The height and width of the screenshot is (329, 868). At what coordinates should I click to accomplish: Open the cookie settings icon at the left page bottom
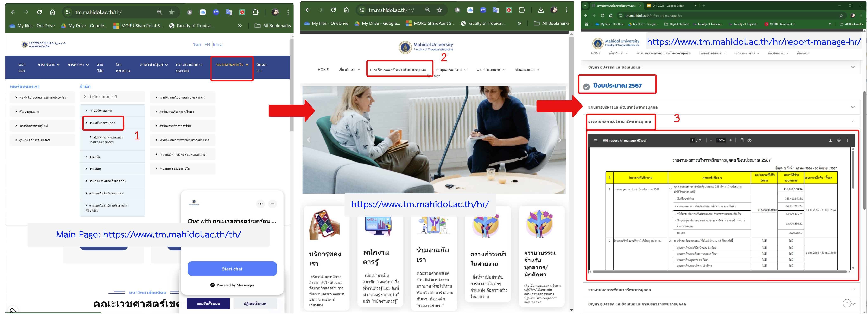[x=13, y=310]
